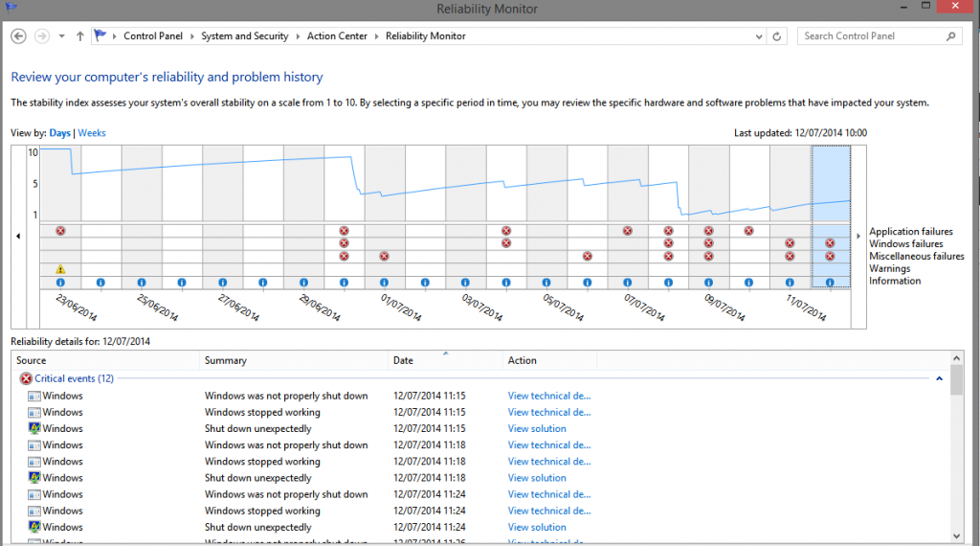The image size is (980, 546).
Task: Sort by the Action column header
Action: coord(550,360)
